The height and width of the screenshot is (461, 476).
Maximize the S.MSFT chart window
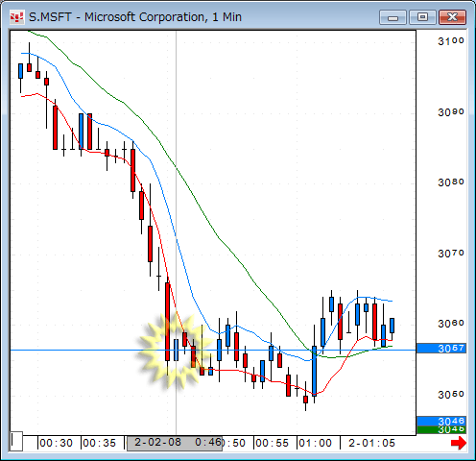[x=422, y=17]
